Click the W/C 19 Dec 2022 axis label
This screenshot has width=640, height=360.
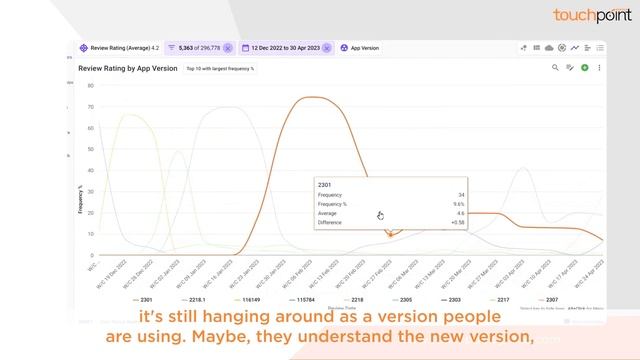(112, 273)
